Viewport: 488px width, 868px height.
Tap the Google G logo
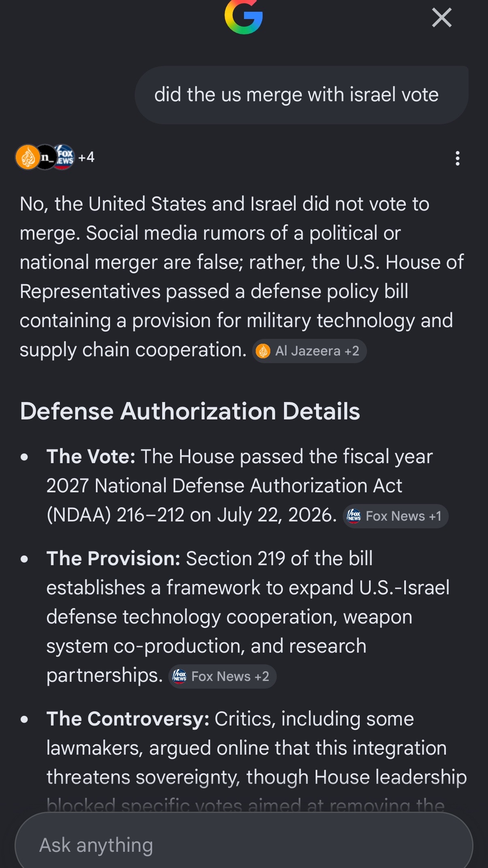coord(244,17)
